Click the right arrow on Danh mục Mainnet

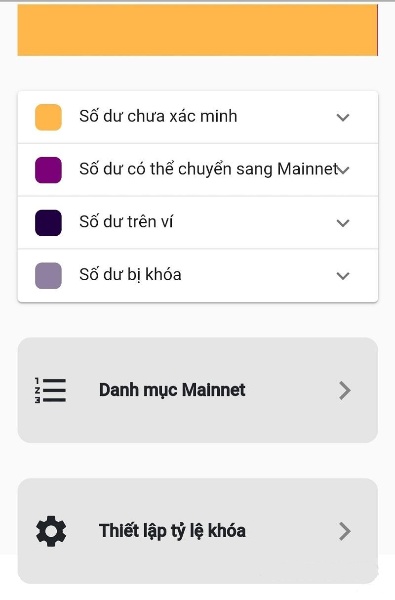point(345,391)
